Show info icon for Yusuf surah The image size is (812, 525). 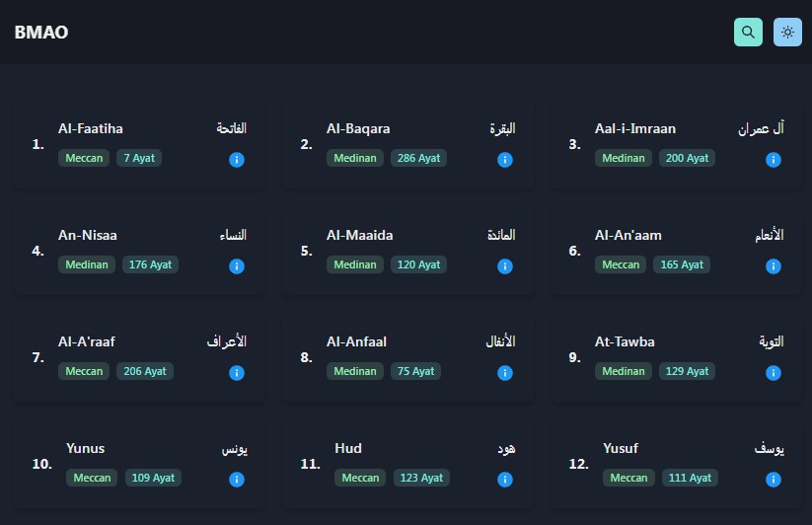click(774, 480)
